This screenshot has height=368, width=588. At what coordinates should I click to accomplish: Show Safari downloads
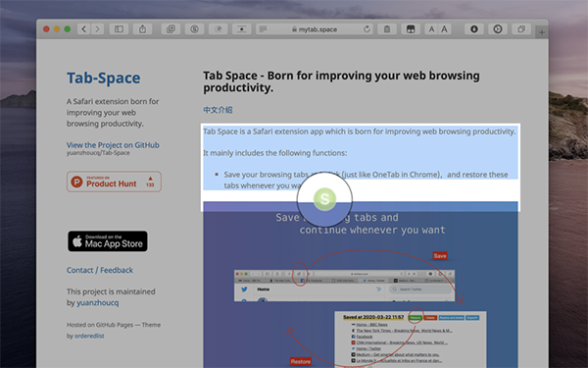[474, 28]
